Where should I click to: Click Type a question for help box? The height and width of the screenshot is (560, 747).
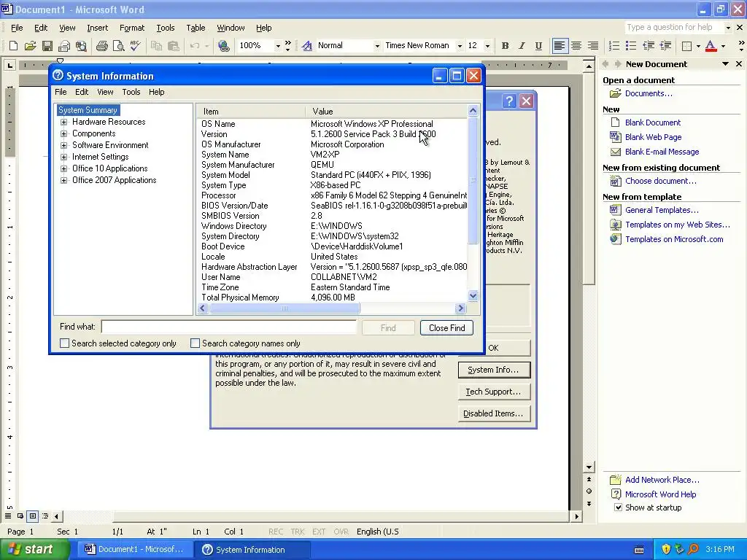[x=675, y=28]
